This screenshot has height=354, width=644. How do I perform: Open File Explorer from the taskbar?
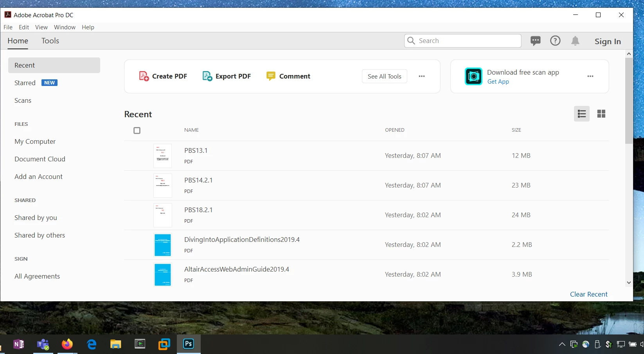(116, 344)
